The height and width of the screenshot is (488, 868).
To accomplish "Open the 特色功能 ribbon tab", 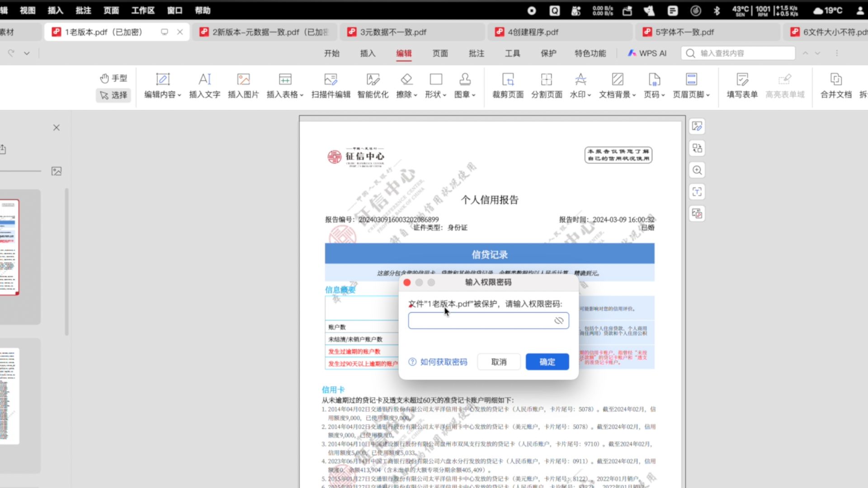I will (590, 53).
